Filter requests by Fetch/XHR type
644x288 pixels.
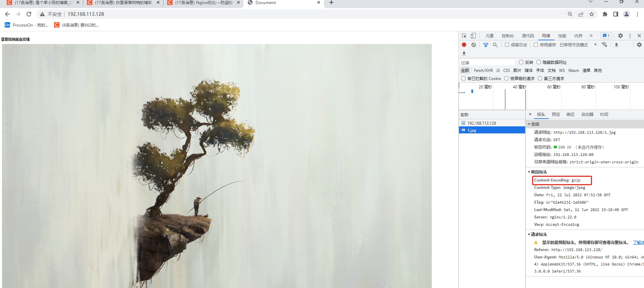(483, 71)
